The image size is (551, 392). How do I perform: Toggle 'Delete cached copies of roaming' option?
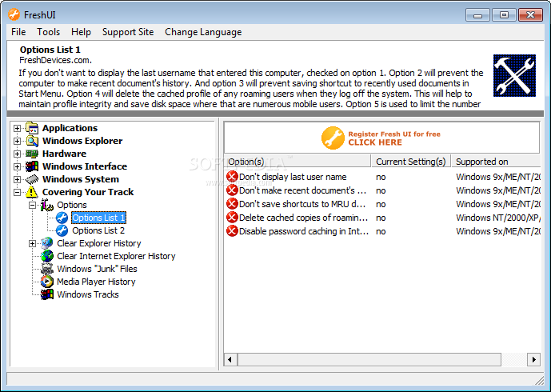pos(232,218)
